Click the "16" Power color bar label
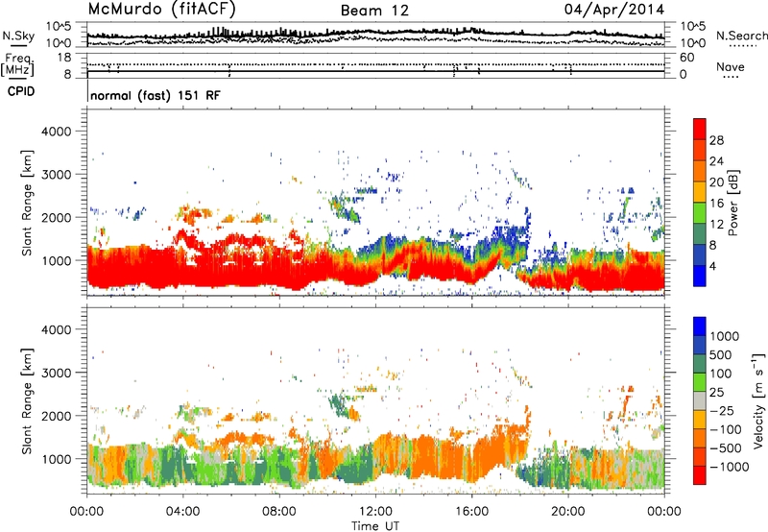This screenshot has width=768, height=532. click(716, 204)
